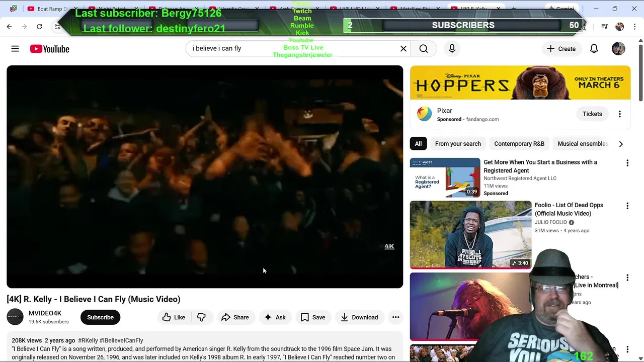Open video title text
The height and width of the screenshot is (362, 644).
pos(94,299)
